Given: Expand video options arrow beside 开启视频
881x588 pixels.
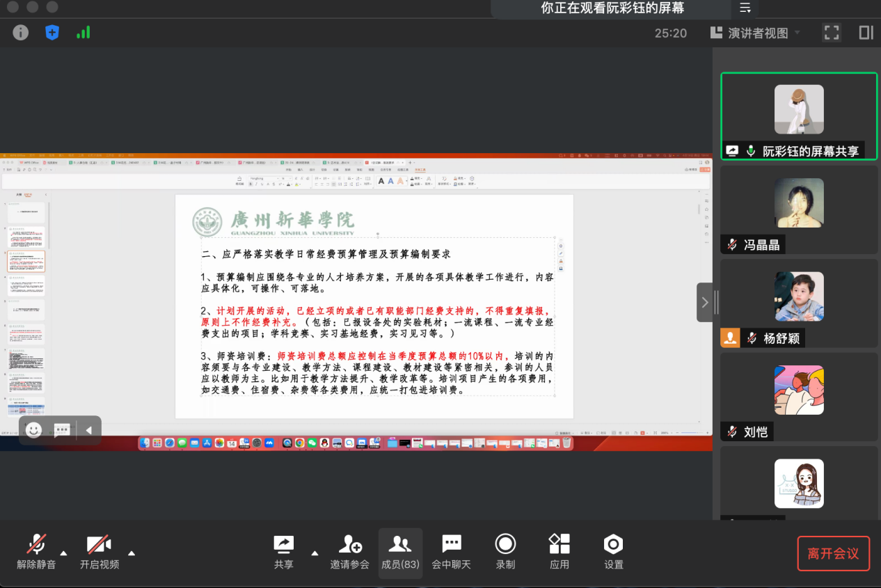Looking at the screenshot, I should pyautogui.click(x=132, y=553).
